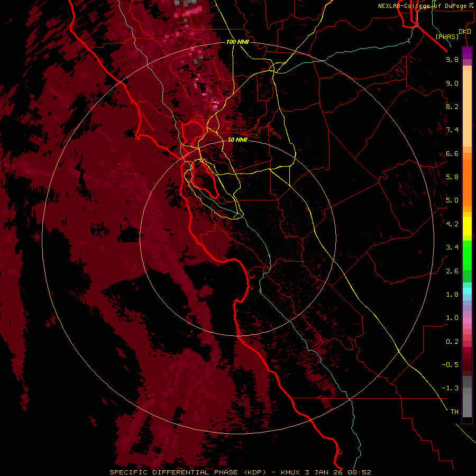Click the 4.2 scale value

click(x=452, y=224)
